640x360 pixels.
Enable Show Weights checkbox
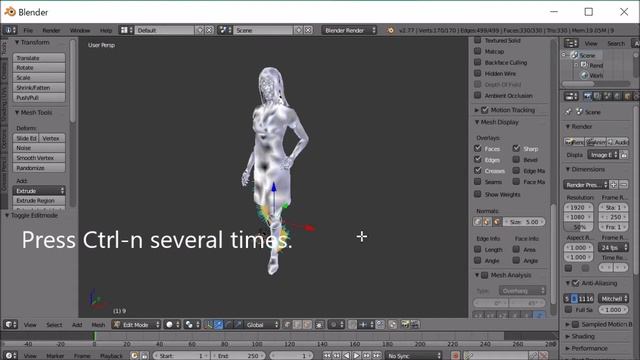pos(478,194)
